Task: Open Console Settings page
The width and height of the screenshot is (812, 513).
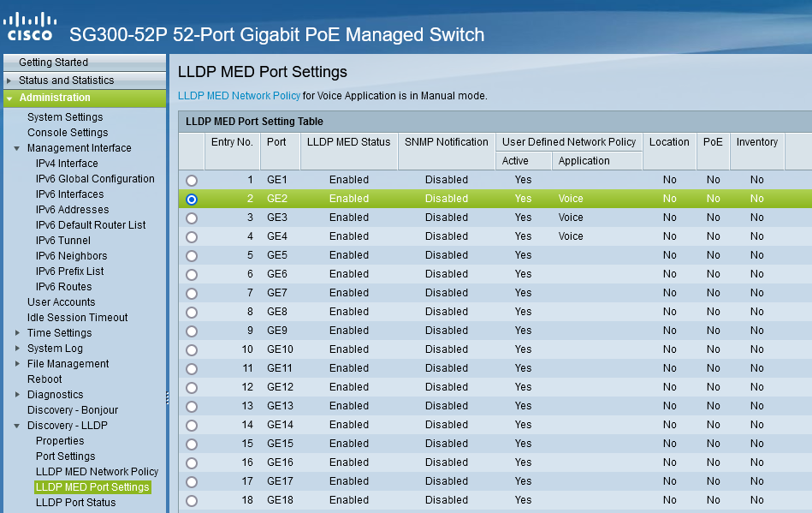Action: coord(68,133)
